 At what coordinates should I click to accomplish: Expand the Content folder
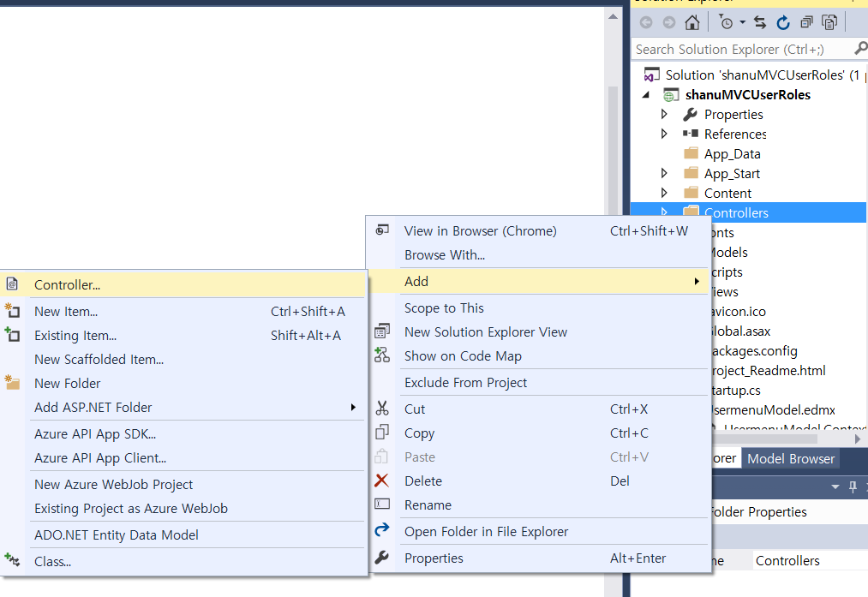[664, 193]
